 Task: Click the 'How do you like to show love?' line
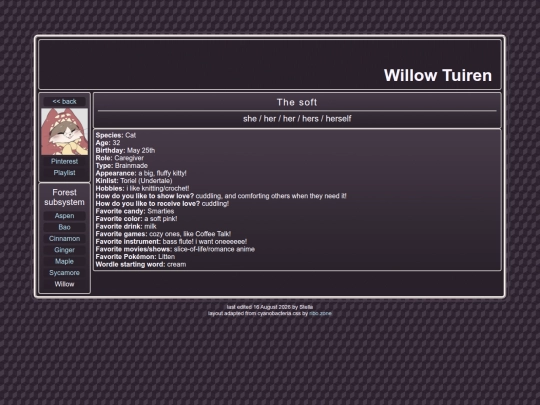pyautogui.click(x=221, y=196)
